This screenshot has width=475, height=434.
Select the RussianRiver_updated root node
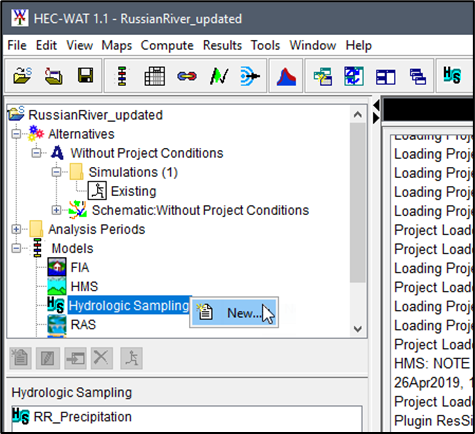click(95, 115)
